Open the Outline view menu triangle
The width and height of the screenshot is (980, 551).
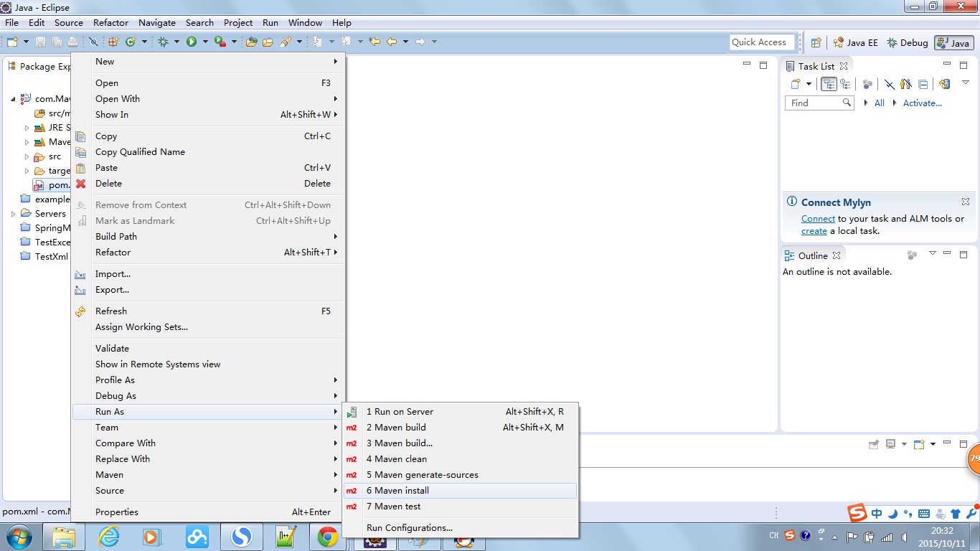click(932, 253)
